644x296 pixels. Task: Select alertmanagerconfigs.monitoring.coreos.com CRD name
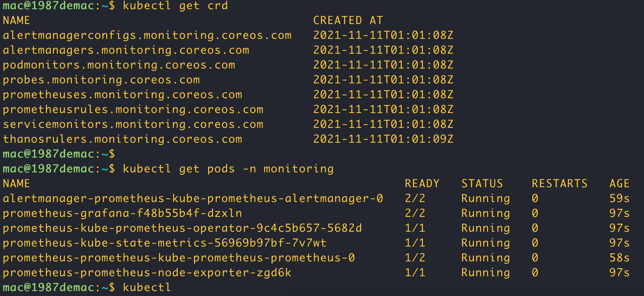(x=147, y=35)
